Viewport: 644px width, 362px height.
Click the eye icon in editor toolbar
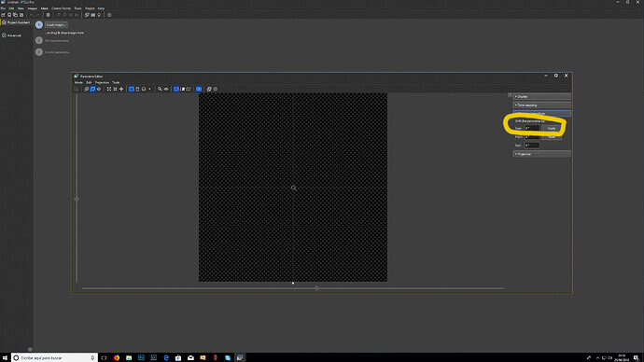[166, 89]
